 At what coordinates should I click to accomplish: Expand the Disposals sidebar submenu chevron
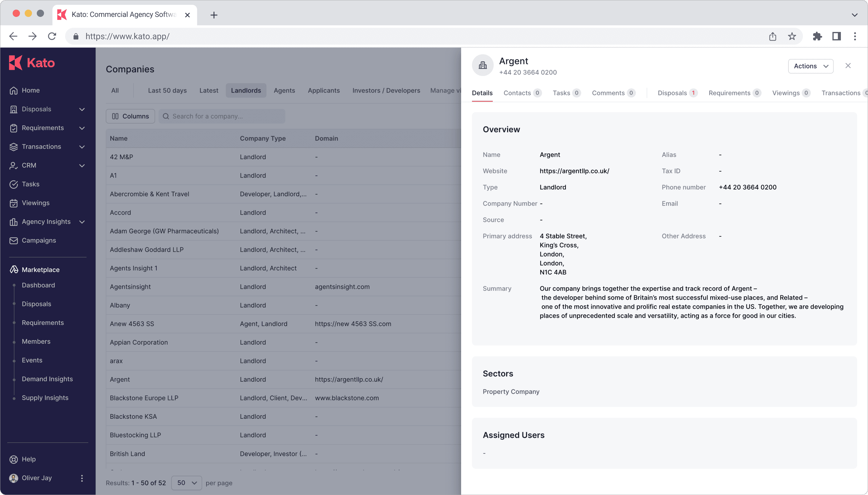point(82,109)
